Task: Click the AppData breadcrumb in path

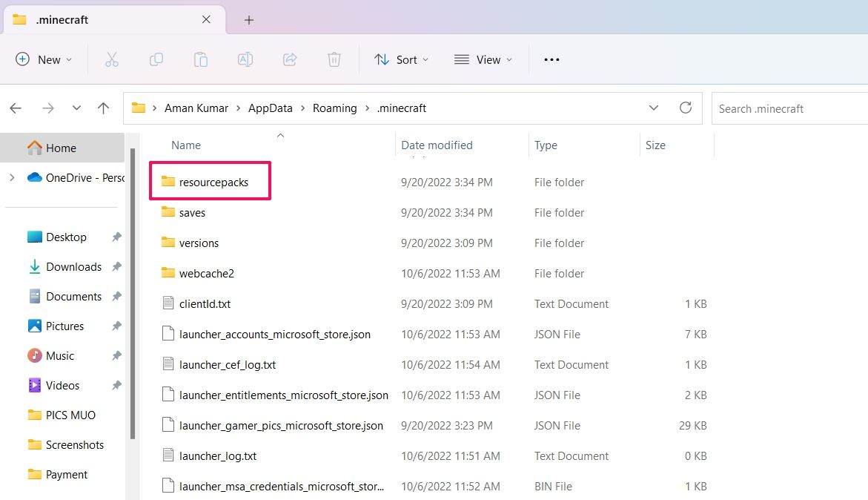Action: click(x=270, y=108)
